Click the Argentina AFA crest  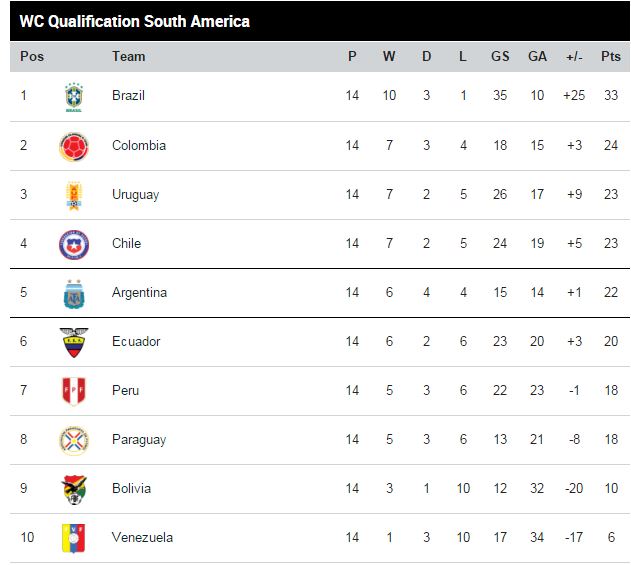pos(74,294)
